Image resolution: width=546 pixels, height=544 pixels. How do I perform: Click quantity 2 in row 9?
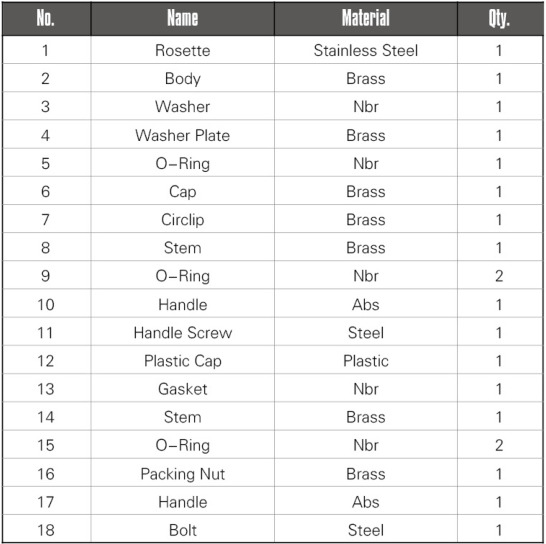tap(500, 276)
